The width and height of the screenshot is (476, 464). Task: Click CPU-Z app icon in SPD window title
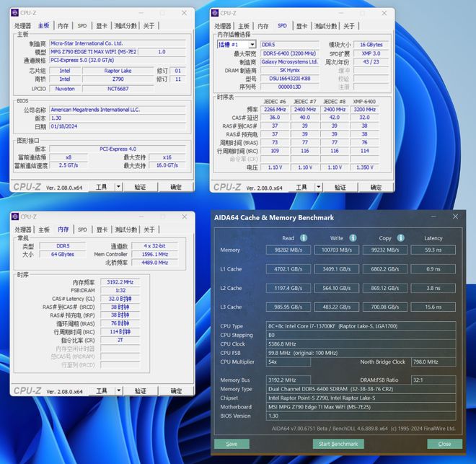[x=215, y=13]
